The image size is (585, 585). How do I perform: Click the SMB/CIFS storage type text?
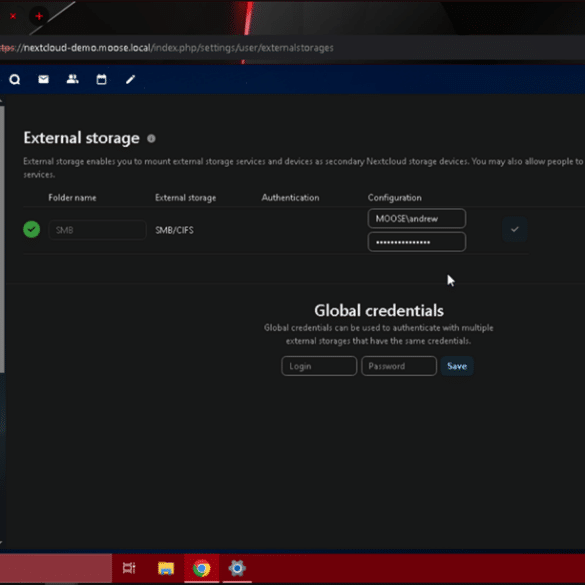click(x=174, y=230)
